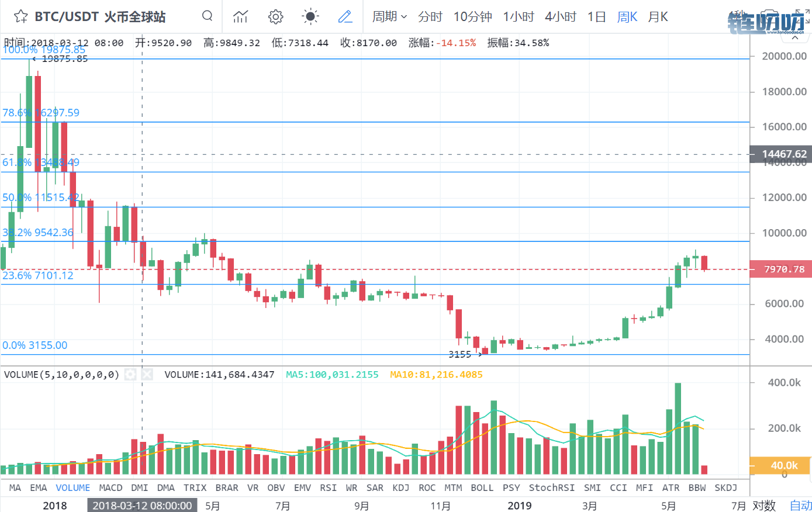The image size is (812, 512).
Task: Enable the DMI indicator
Action: coord(139,487)
